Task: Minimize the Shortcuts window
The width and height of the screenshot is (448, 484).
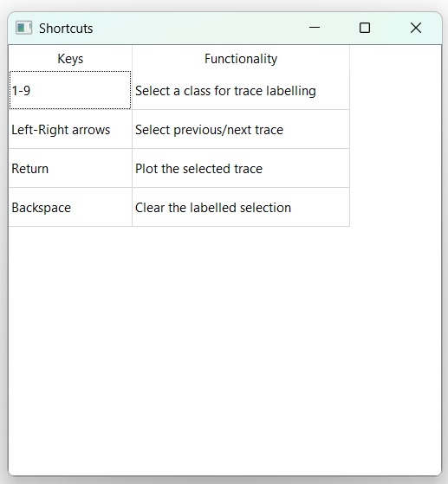Action: 315,28
